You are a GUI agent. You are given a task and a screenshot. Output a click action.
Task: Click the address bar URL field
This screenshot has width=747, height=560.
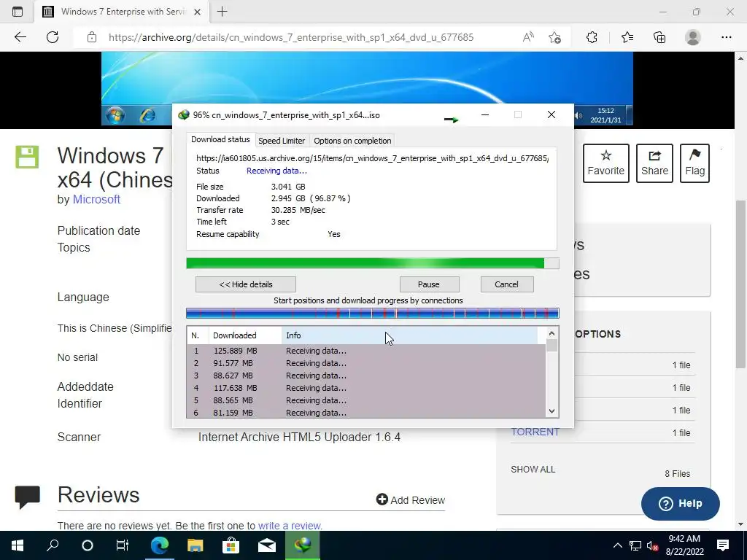(290, 37)
